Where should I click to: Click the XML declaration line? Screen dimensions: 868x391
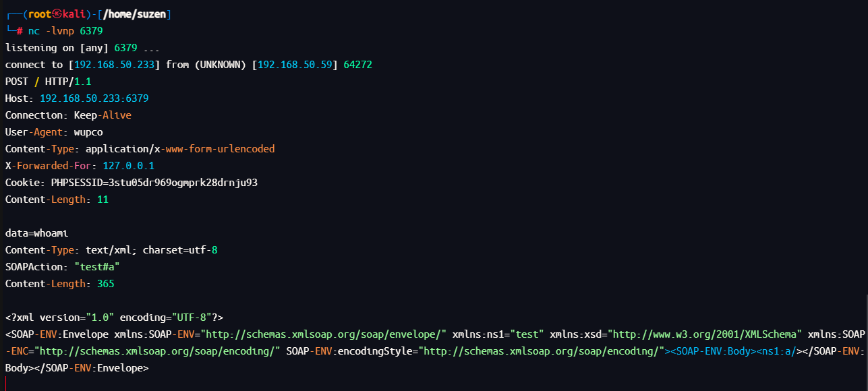pyautogui.click(x=114, y=318)
